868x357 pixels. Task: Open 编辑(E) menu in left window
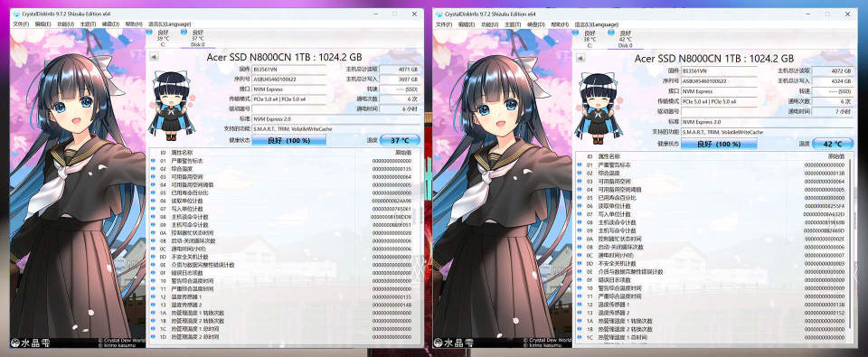(x=42, y=24)
